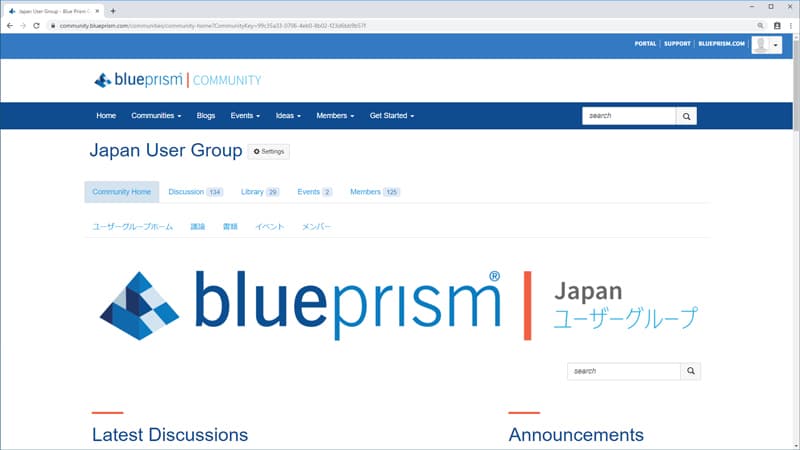
Task: Open the BLUEPRISM.COM link
Action: pyautogui.click(x=721, y=44)
